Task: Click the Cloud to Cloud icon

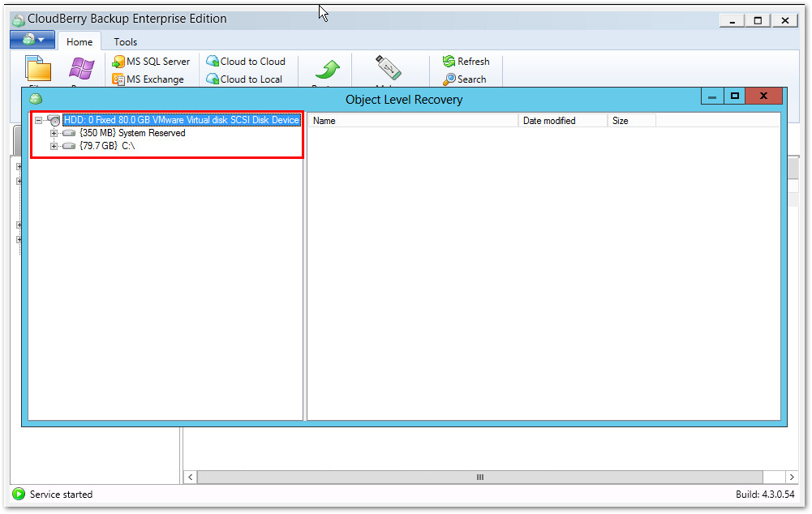Action: tap(213, 62)
